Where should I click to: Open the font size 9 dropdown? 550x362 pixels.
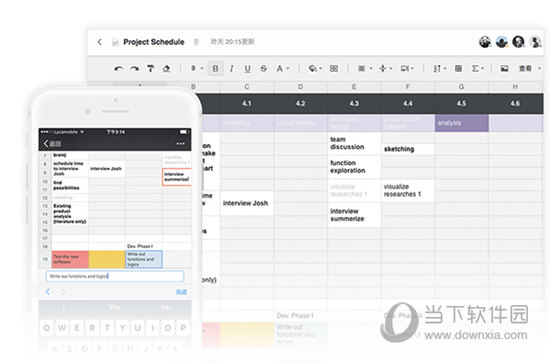pos(197,68)
